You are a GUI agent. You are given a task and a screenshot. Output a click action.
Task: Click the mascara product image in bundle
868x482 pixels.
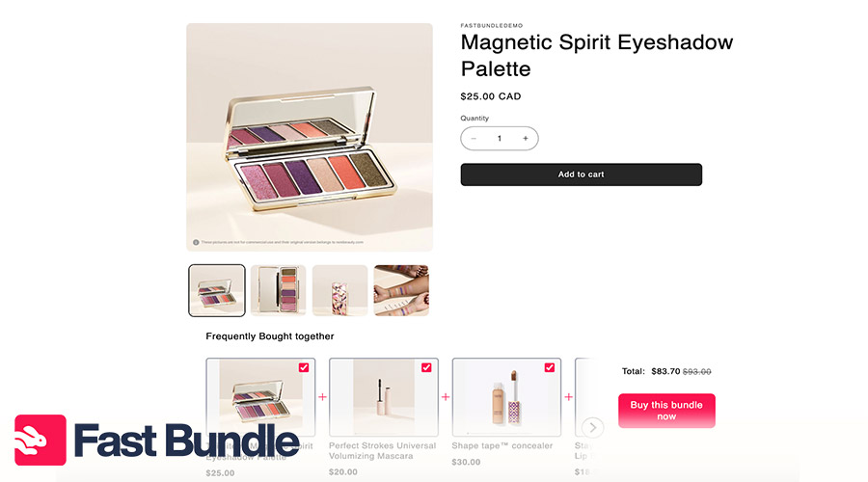[384, 397]
